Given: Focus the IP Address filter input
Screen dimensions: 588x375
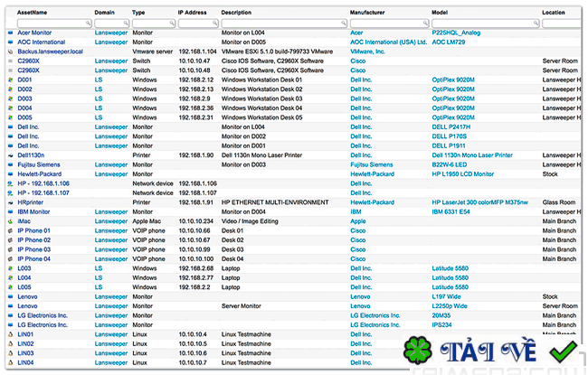Looking at the screenshot, I should (198, 23).
